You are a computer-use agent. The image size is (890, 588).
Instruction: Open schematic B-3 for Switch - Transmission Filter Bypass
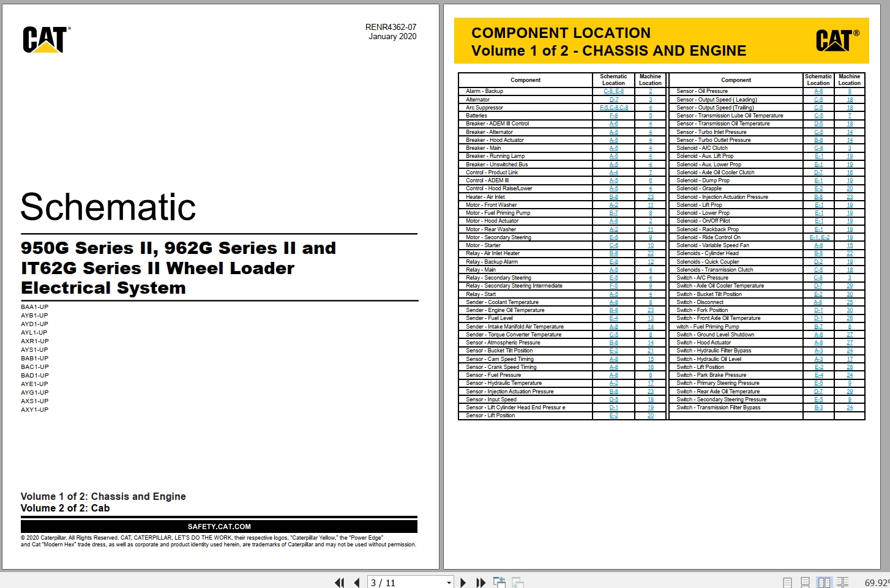818,408
